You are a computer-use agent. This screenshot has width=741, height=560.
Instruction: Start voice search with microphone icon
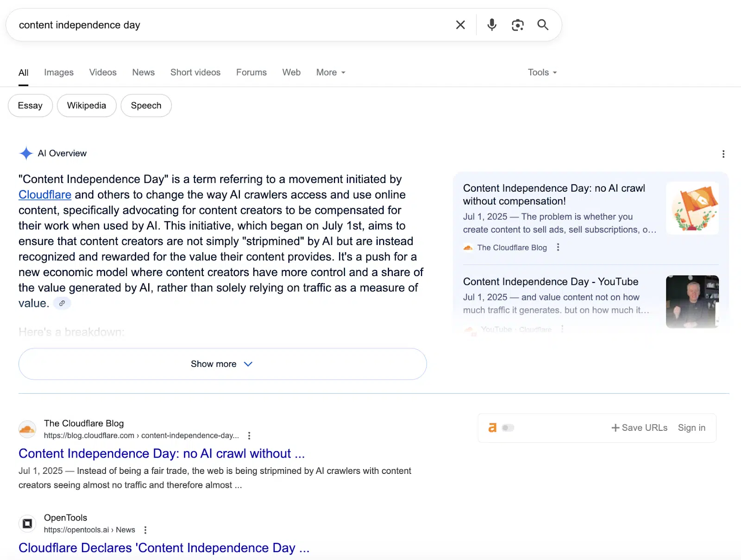(x=492, y=25)
